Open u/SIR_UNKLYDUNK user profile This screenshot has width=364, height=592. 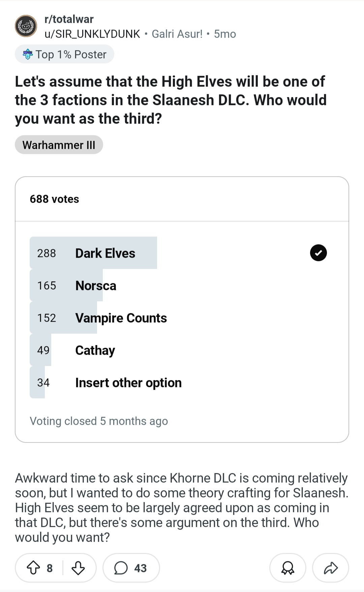point(92,34)
